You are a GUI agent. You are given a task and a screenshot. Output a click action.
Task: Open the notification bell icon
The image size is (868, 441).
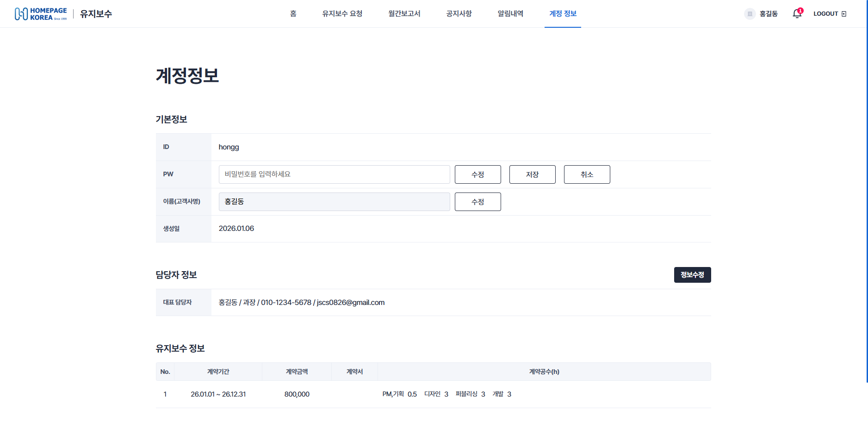(797, 14)
